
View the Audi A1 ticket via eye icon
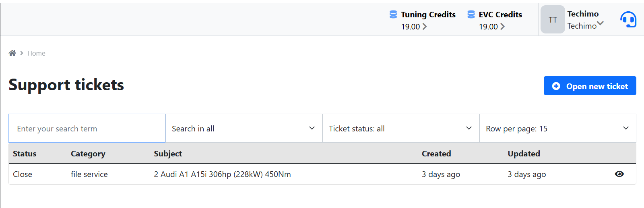619,174
